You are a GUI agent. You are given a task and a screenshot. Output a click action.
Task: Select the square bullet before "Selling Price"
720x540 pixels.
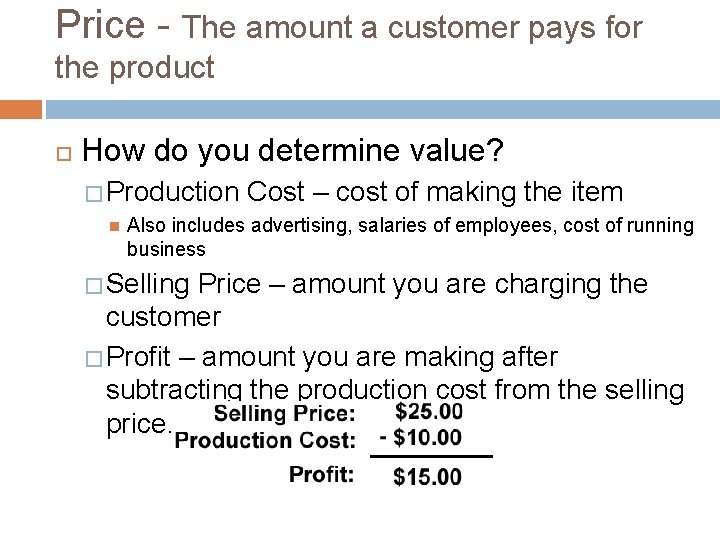click(x=97, y=284)
